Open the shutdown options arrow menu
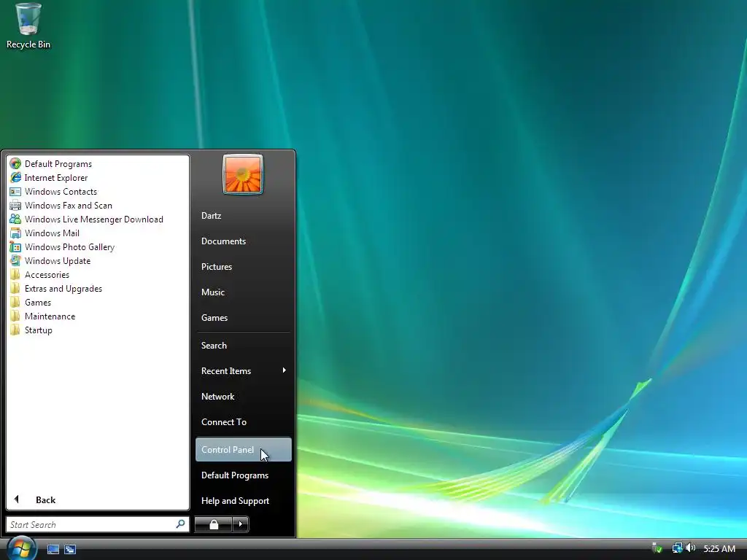The image size is (747, 560). tap(241, 524)
